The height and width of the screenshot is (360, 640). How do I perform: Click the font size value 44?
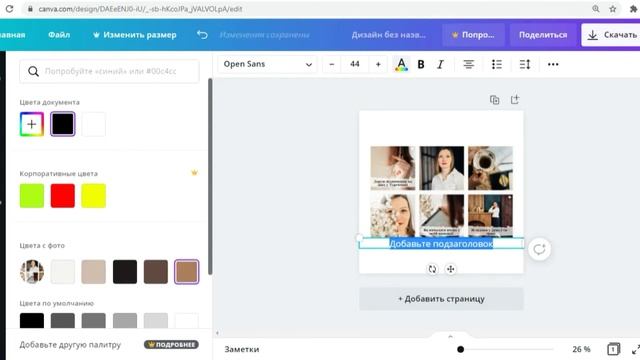355,64
